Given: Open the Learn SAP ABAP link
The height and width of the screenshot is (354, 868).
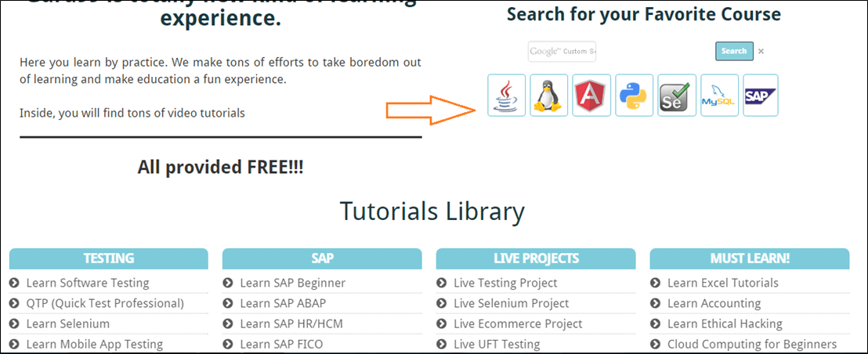Looking at the screenshot, I should pos(282,303).
